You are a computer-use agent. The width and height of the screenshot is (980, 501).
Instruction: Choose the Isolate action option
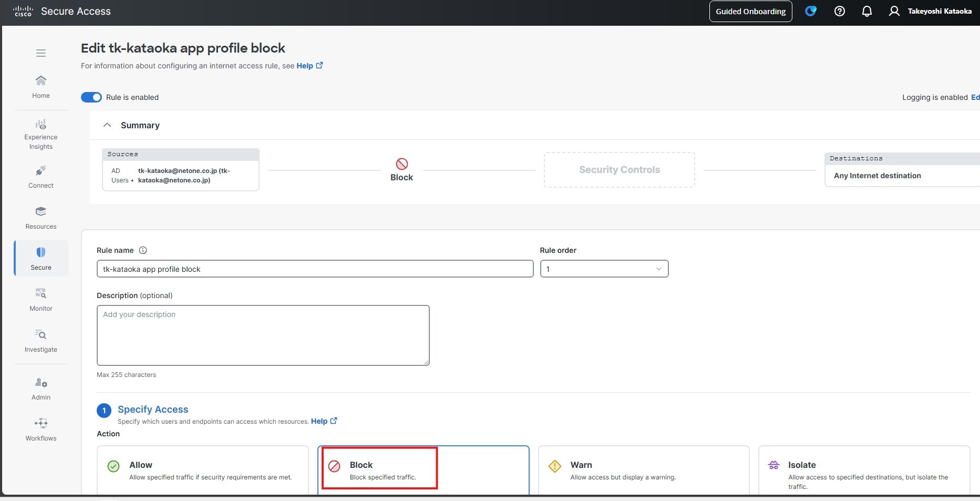tap(863, 470)
